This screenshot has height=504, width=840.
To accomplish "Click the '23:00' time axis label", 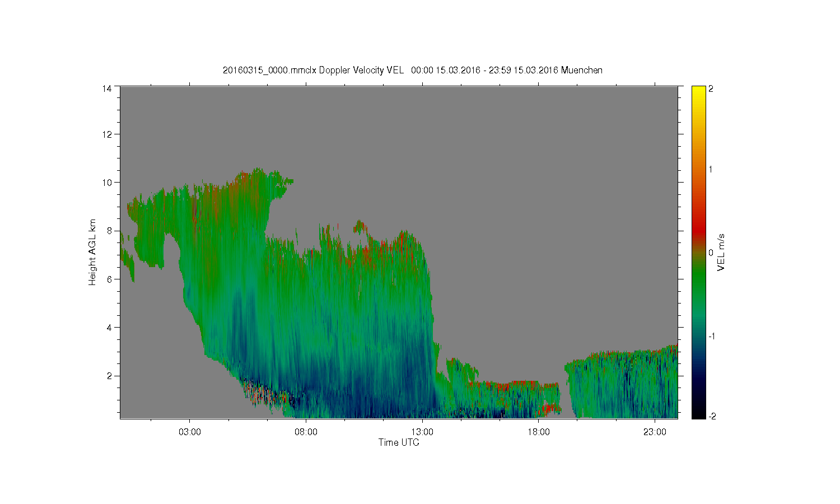I will point(655,432).
